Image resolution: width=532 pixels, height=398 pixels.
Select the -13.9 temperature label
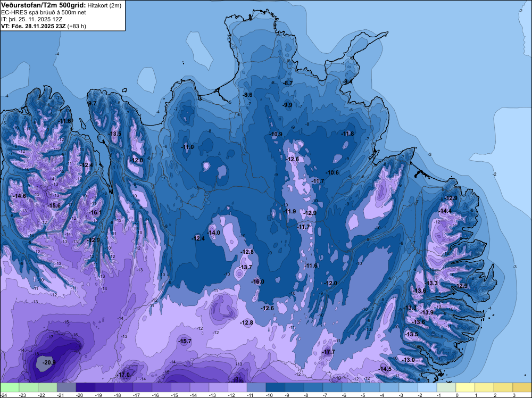coord(427,312)
